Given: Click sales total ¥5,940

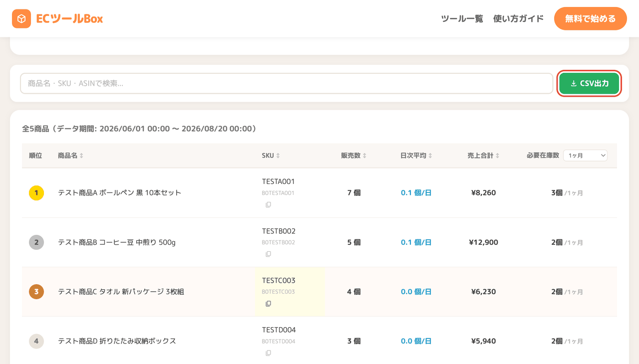Looking at the screenshot, I should click(483, 341).
